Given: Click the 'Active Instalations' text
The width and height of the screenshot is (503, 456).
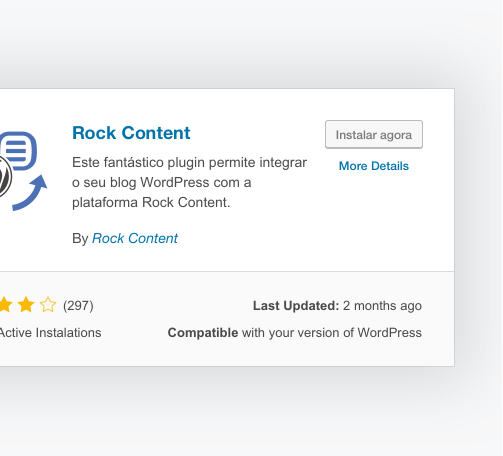Looking at the screenshot, I should 50,333.
